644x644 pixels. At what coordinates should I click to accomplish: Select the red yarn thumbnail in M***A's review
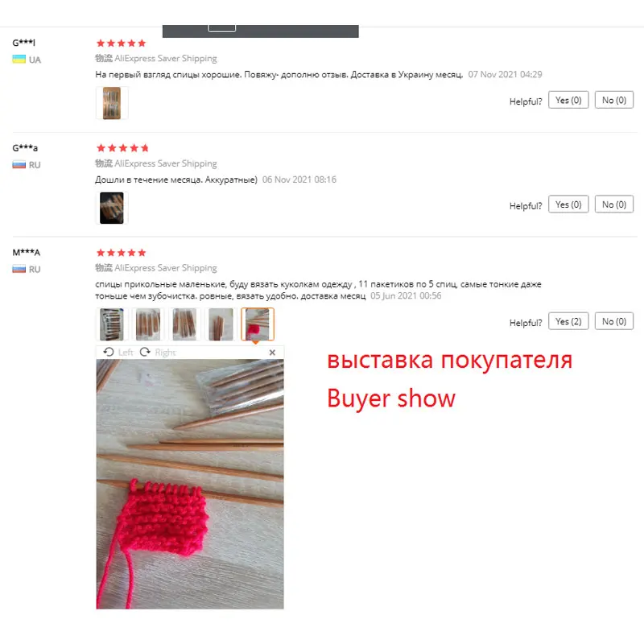coord(258,324)
